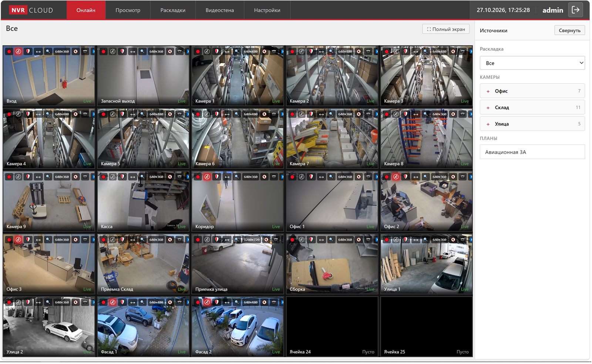The height and width of the screenshot is (364, 592).
Task: Switch to the Просмотр tab
Action: 128,10
